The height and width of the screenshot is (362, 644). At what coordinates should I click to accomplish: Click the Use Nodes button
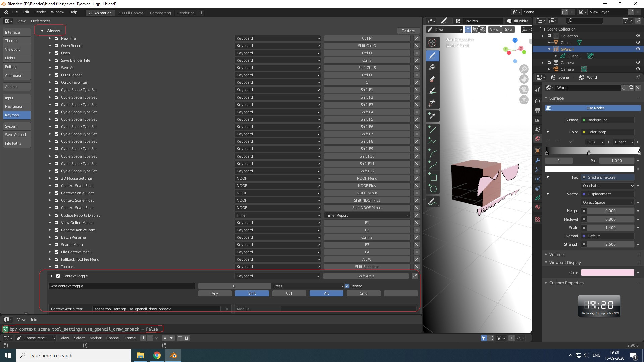593,108
